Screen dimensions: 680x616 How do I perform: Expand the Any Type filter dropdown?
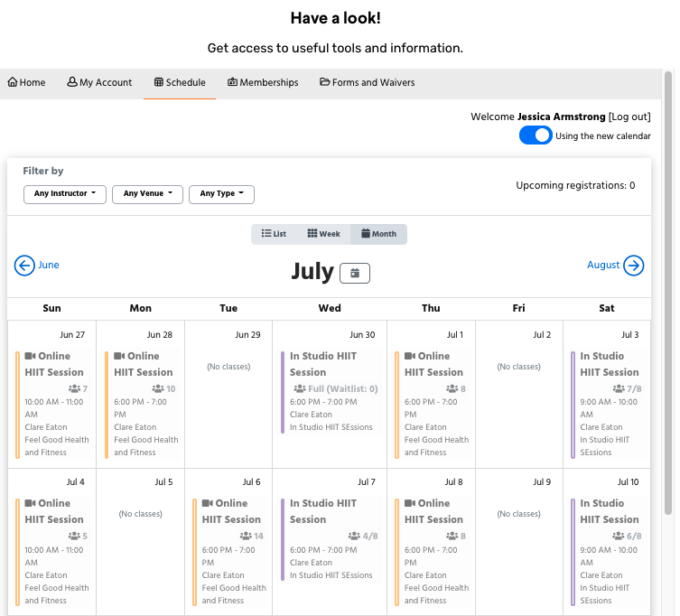[x=221, y=194]
